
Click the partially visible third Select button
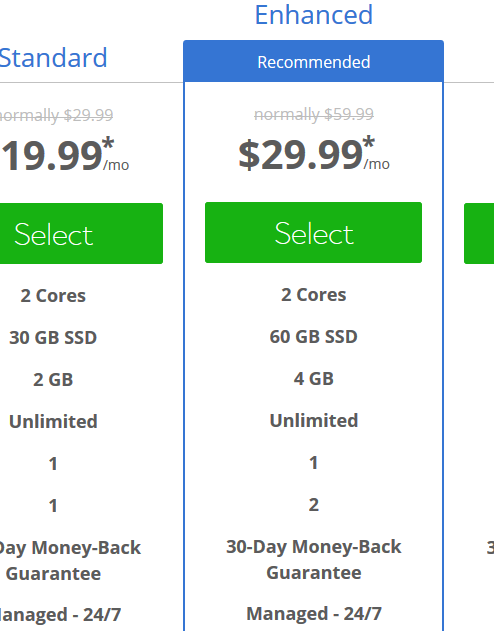[479, 233]
